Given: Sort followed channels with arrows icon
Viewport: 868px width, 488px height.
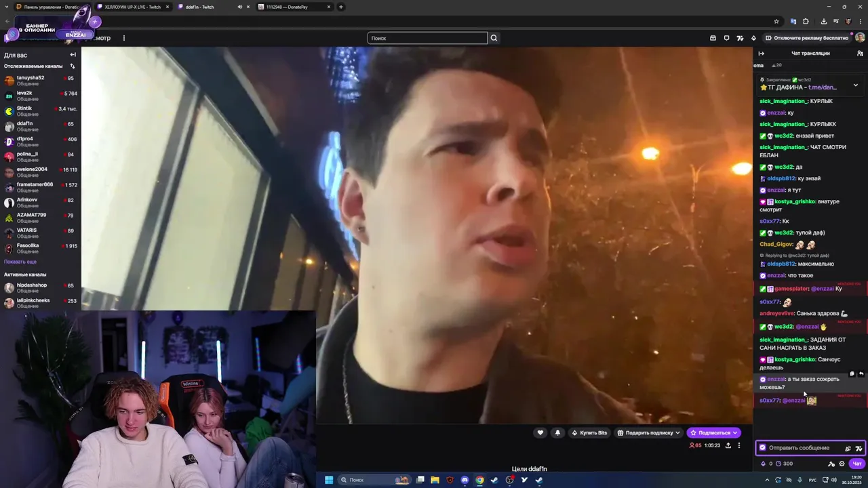Looking at the screenshot, I should [73, 66].
